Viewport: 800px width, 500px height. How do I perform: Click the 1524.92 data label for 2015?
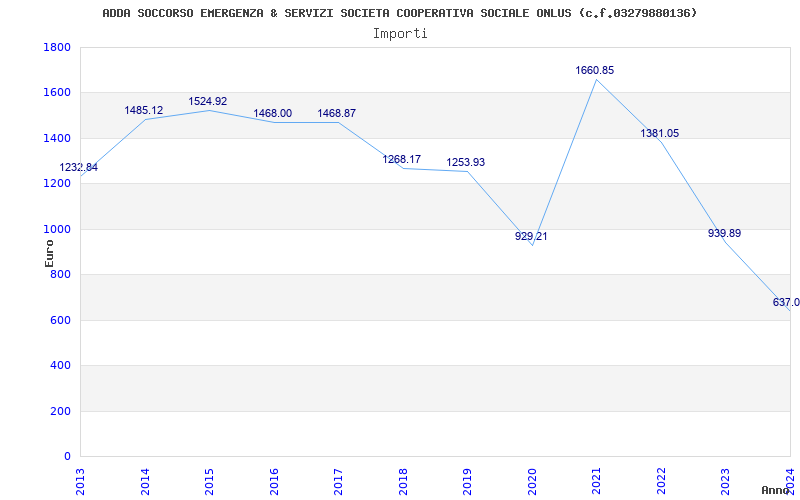click(x=208, y=101)
